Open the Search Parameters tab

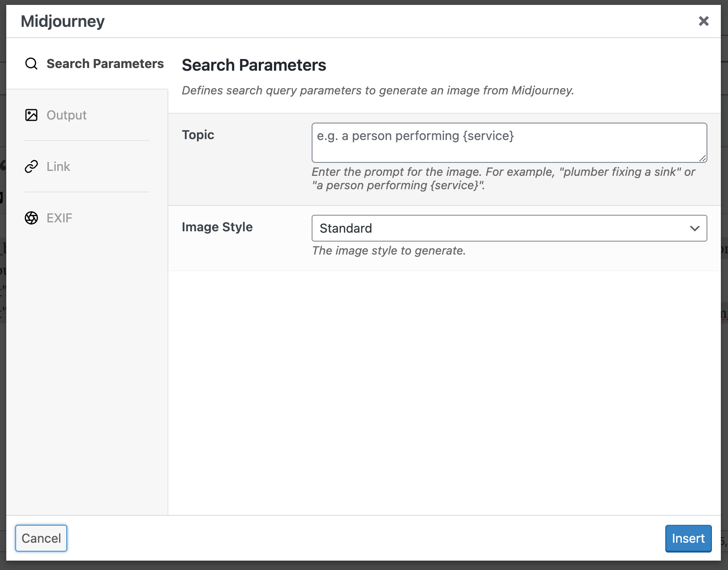87,64
